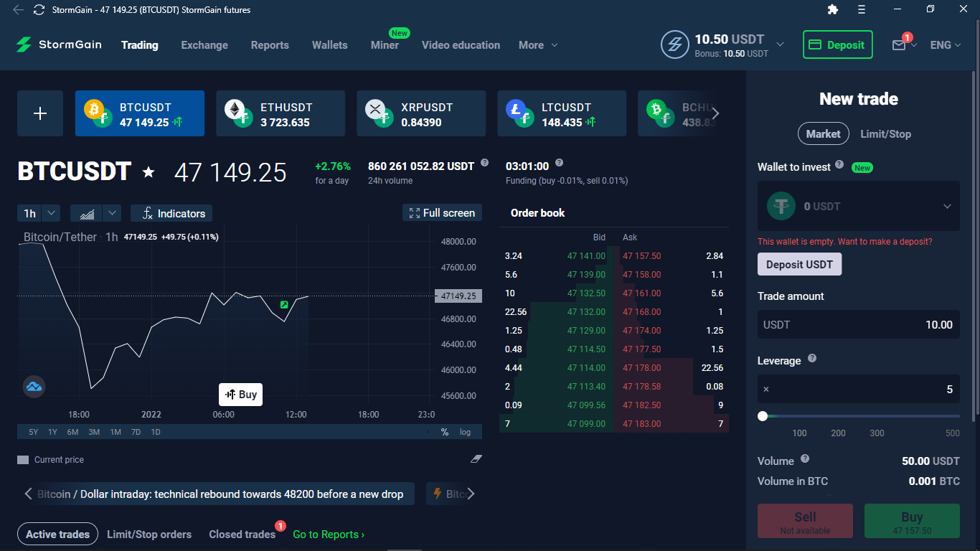980x551 pixels.
Task: Switch to Market order type
Action: coord(823,133)
